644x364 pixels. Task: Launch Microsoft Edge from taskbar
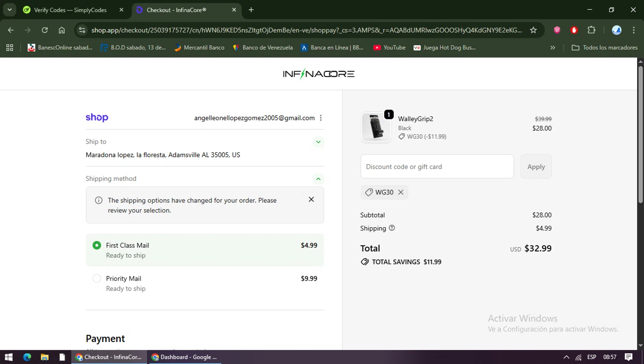click(27, 357)
